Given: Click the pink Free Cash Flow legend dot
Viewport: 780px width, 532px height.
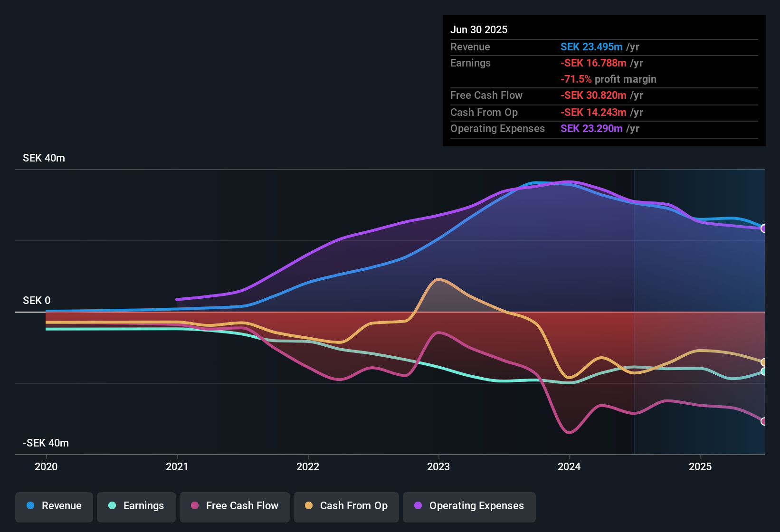Looking at the screenshot, I should pyautogui.click(x=193, y=506).
